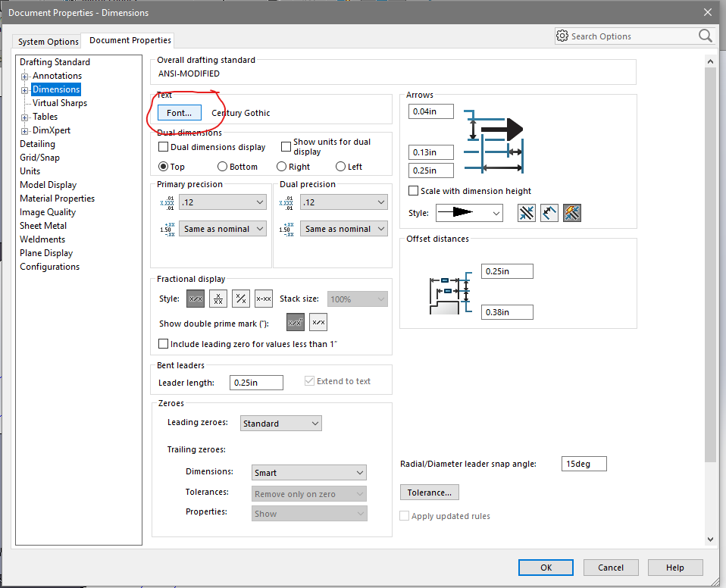726x588 pixels.
Task: Click the inline x/x fraction style icon
Action: tap(196, 299)
